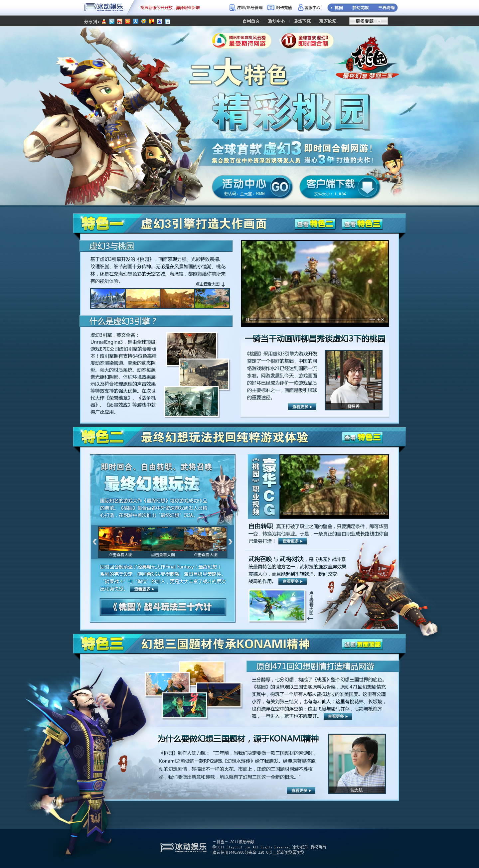Click 返回页面顶部 button
This screenshot has height=868, width=479.
(x=362, y=644)
